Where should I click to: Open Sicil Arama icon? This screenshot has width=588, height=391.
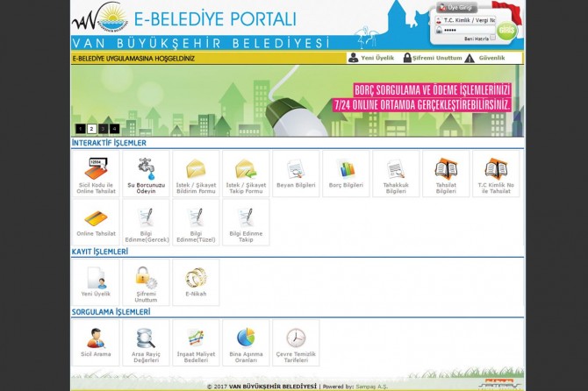[x=96, y=338]
